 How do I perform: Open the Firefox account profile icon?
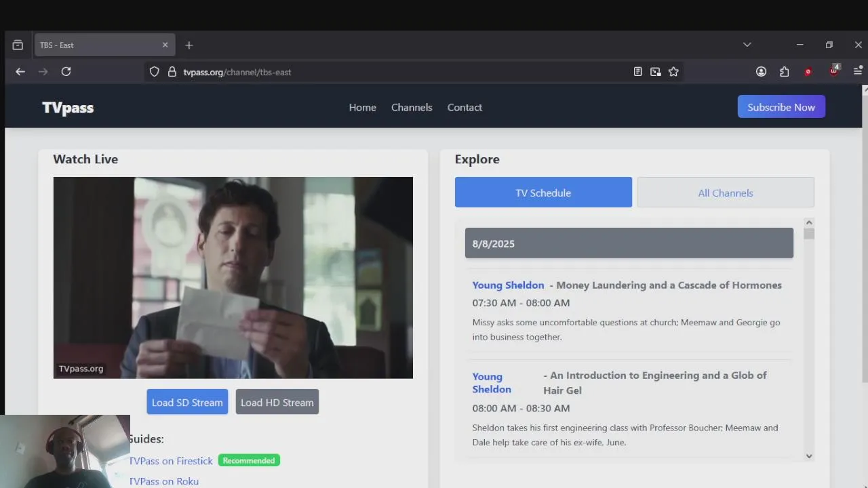[761, 71]
